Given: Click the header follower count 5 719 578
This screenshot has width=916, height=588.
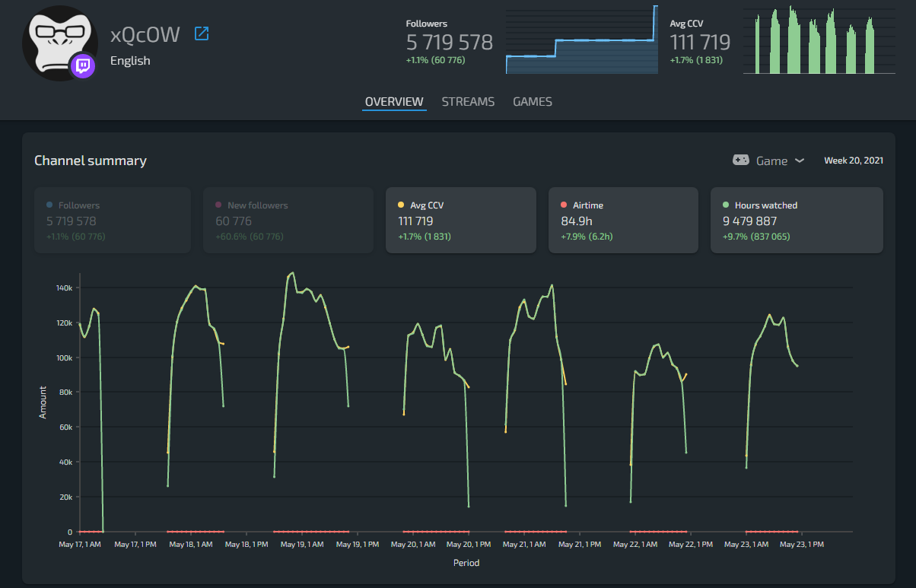Looking at the screenshot, I should [x=450, y=42].
